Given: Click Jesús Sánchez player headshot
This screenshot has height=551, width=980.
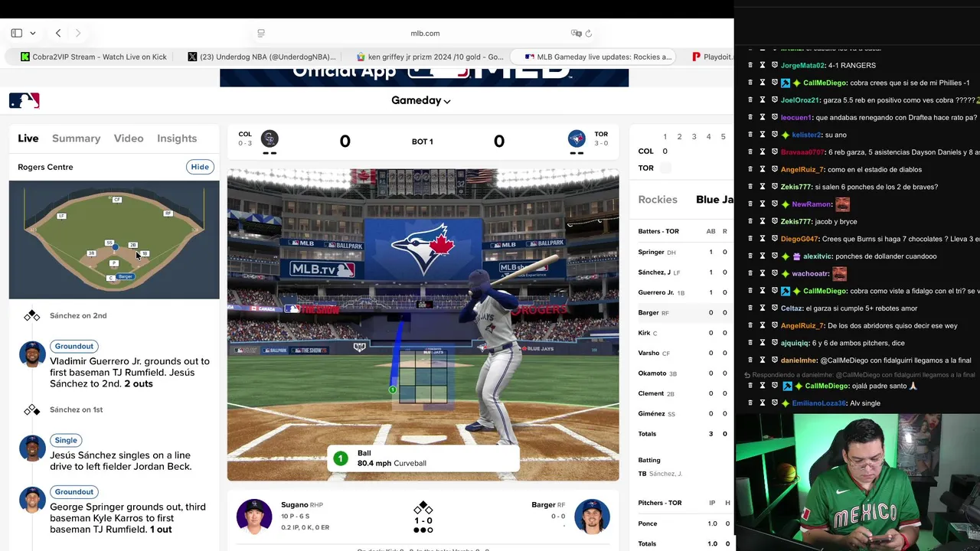Looking at the screenshot, I should click(32, 448).
